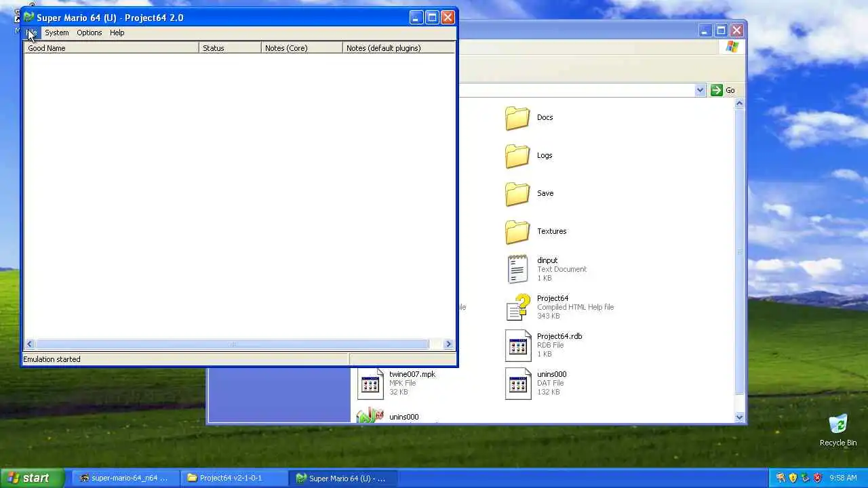Select the Logs folder icon
Screen dimensions: 868x488
[517, 156]
